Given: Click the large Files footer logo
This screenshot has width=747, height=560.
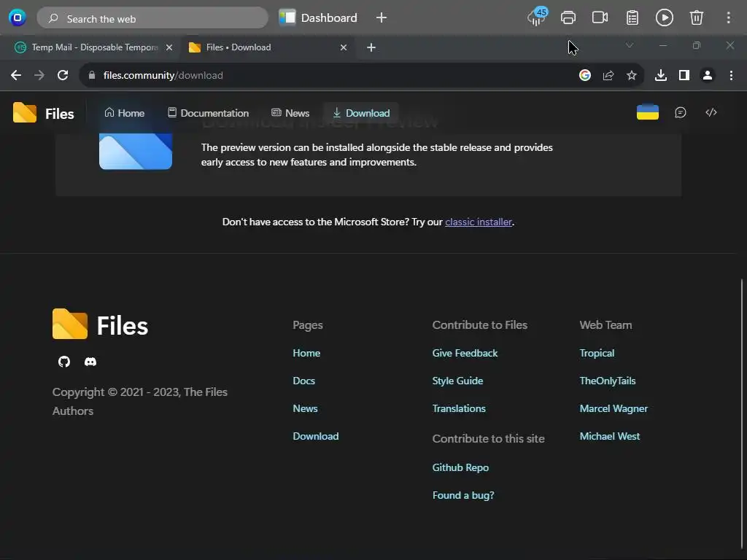Looking at the screenshot, I should (x=100, y=324).
